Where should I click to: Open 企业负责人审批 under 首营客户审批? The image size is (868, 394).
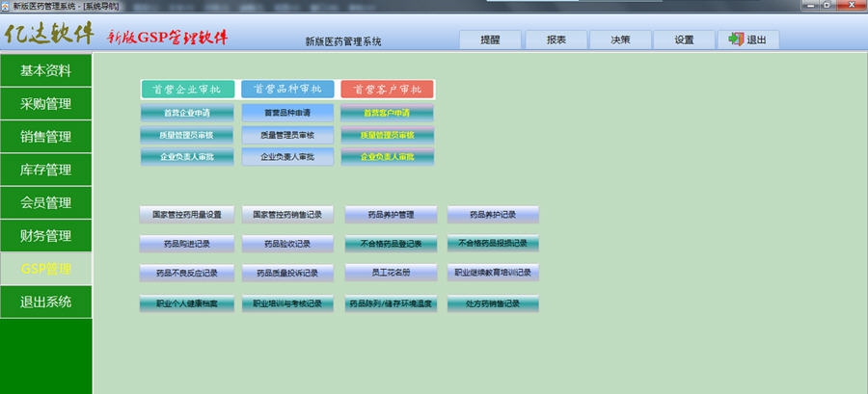click(x=387, y=157)
